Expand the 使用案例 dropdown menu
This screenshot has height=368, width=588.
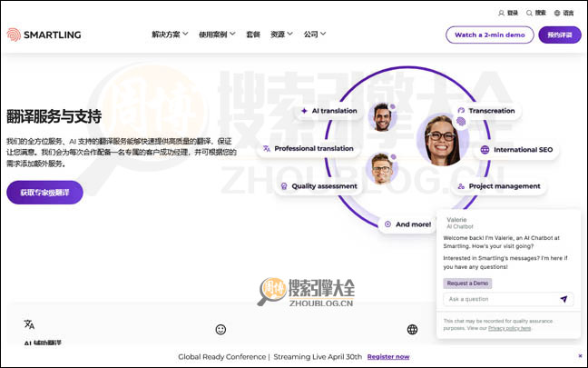[x=217, y=35]
